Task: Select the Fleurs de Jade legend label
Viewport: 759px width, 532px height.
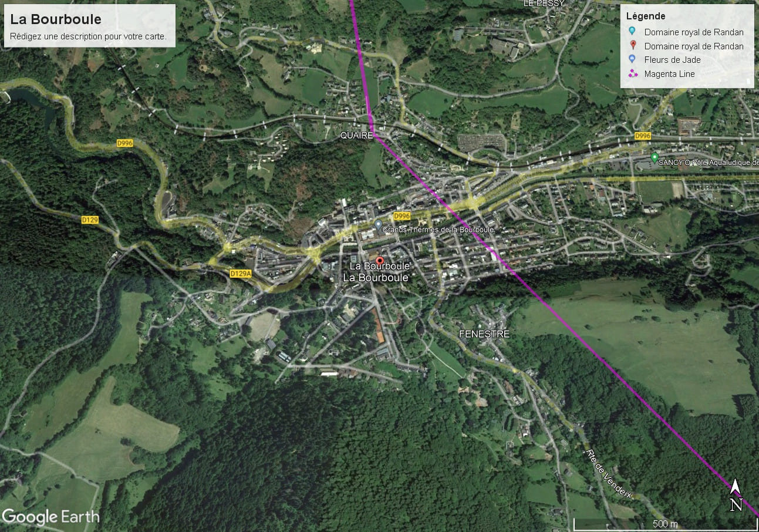Action: tap(672, 60)
